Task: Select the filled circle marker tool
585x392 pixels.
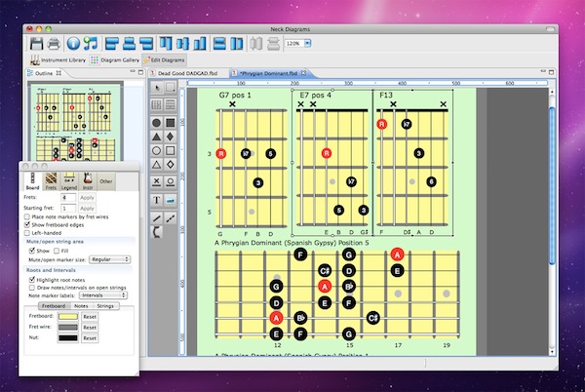Action: [x=157, y=123]
